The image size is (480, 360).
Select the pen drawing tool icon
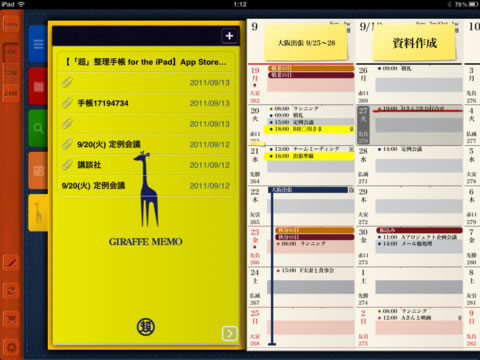(x=11, y=263)
